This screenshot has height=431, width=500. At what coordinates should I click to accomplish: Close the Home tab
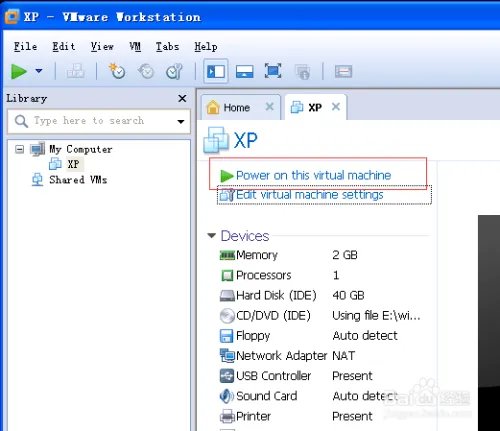(x=269, y=107)
